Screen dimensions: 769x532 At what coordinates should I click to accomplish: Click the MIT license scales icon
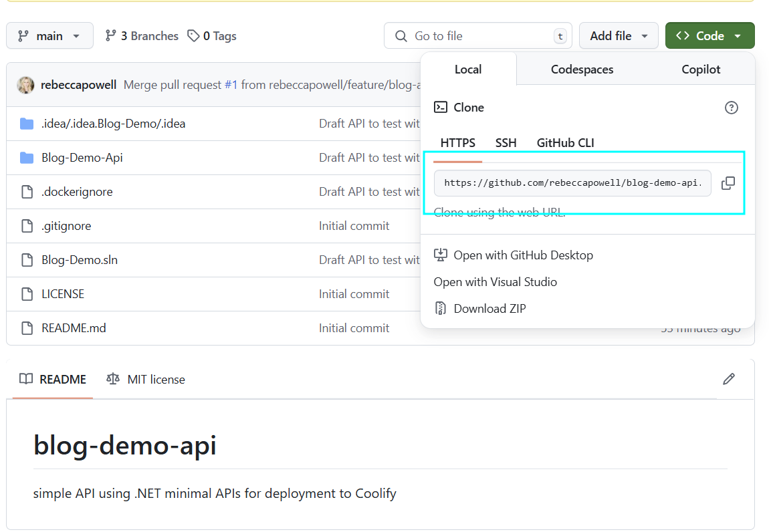[x=113, y=379]
